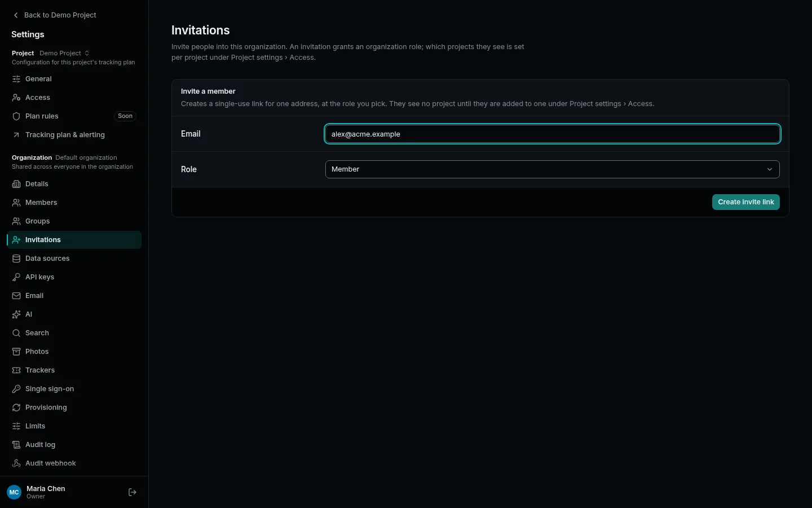Click the Members people icon
Screen dimensions: 812x508
tap(16, 203)
